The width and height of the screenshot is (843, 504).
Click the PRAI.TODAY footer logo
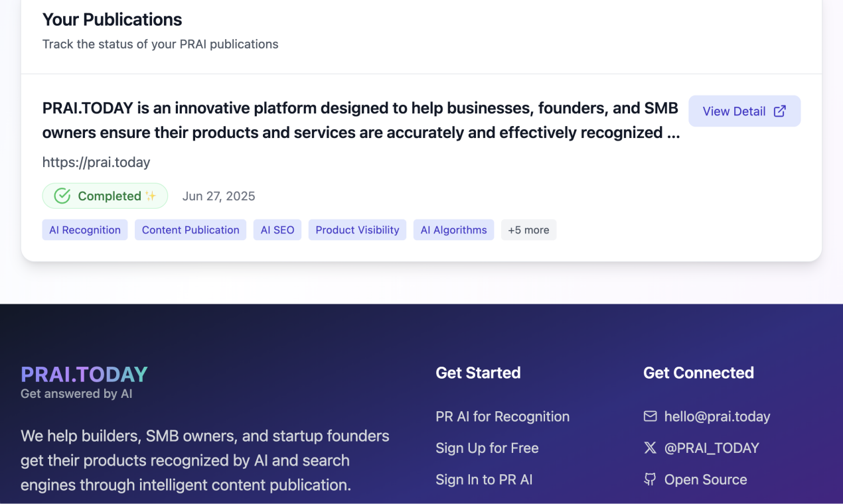(x=84, y=374)
